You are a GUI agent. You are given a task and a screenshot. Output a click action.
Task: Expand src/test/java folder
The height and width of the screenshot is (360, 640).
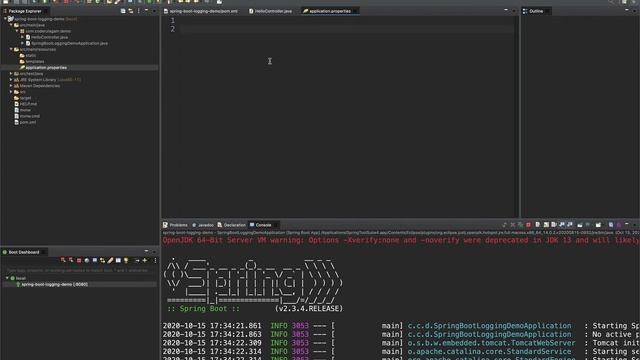(11, 74)
